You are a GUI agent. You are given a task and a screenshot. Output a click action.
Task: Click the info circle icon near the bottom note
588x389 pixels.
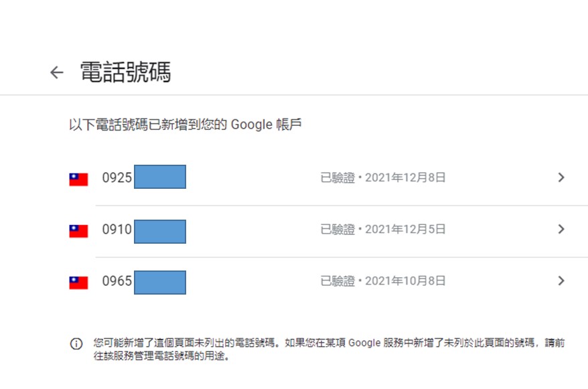(x=76, y=343)
